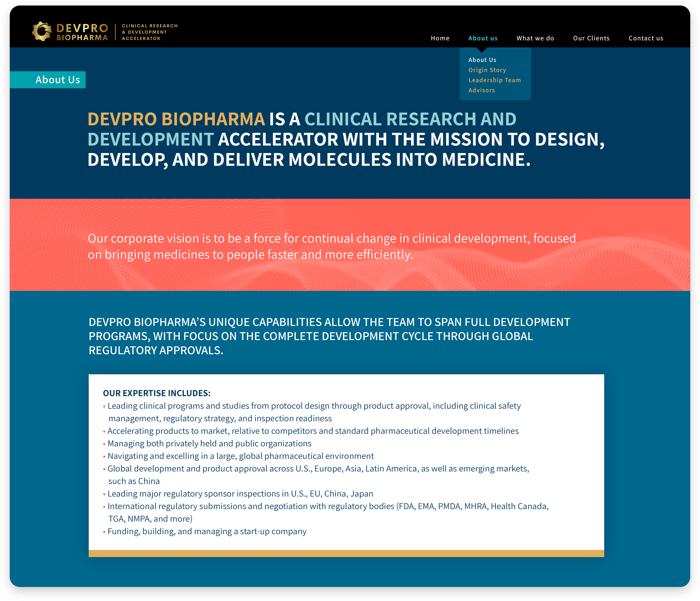Click 'Managing both privately held and public organizations'
The image size is (700, 601).
[207, 443]
